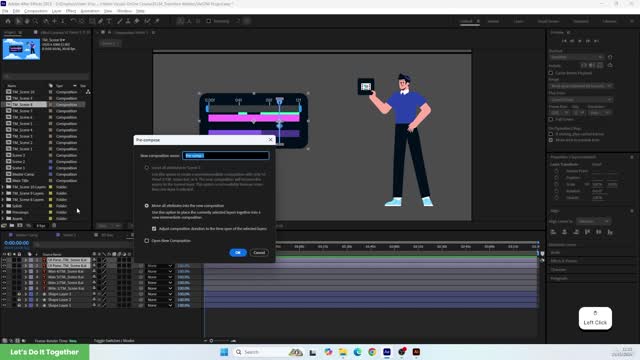640x360 pixels.
Task: Open the Animation menu
Action: [x=90, y=11]
